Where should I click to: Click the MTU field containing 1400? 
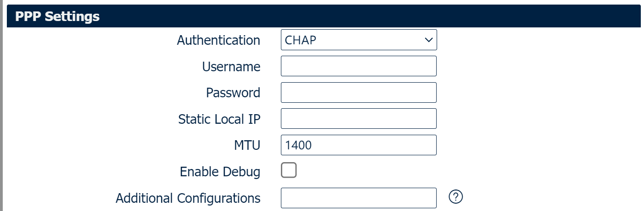[x=359, y=145]
